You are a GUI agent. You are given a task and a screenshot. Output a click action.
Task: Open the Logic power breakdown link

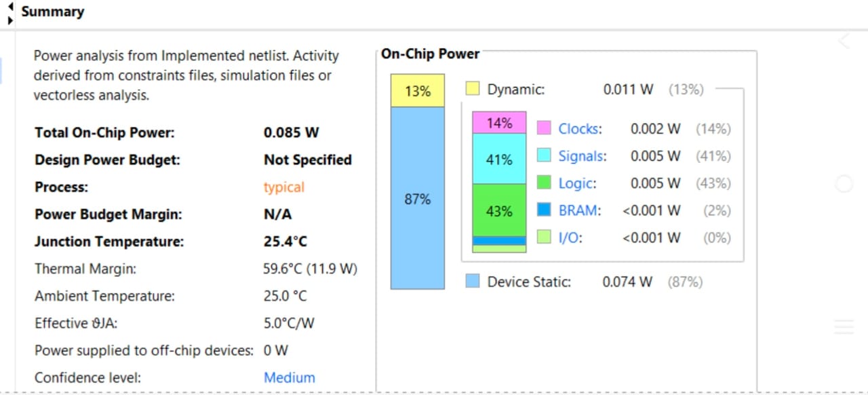[x=576, y=183]
